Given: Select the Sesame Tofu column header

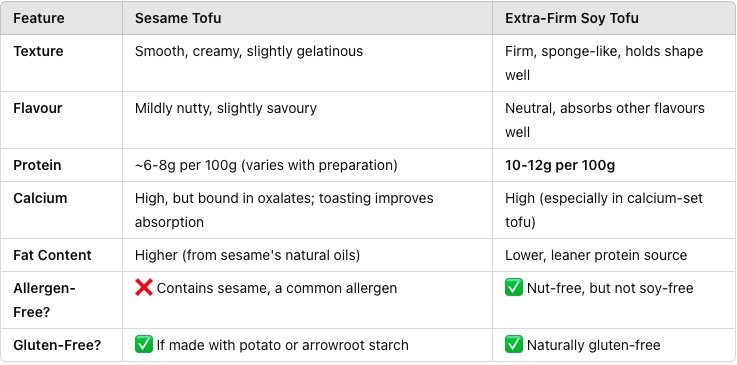Looking at the screenshot, I should 178,18.
